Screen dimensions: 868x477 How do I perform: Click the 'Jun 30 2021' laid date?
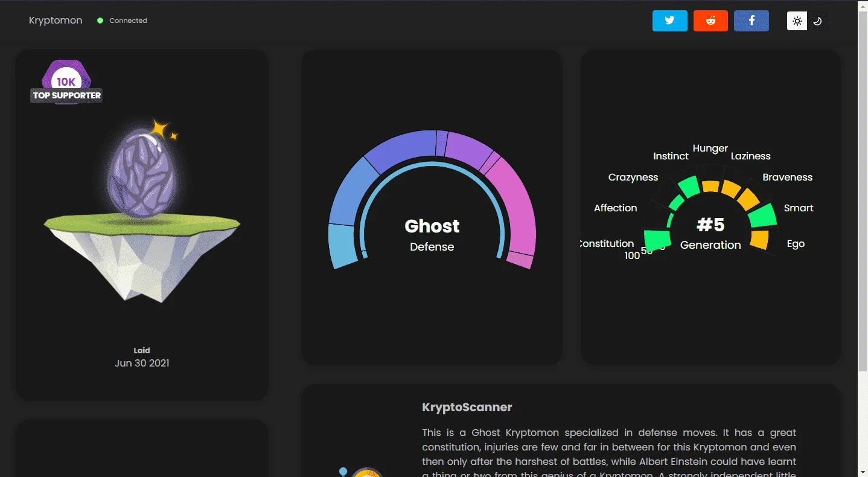click(142, 363)
